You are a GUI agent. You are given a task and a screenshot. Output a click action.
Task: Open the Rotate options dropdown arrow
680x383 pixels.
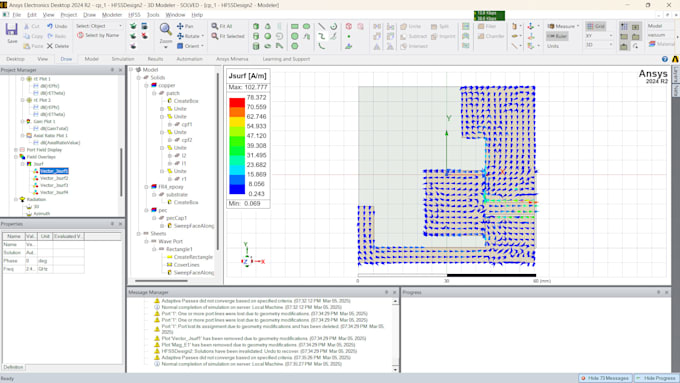coord(203,36)
